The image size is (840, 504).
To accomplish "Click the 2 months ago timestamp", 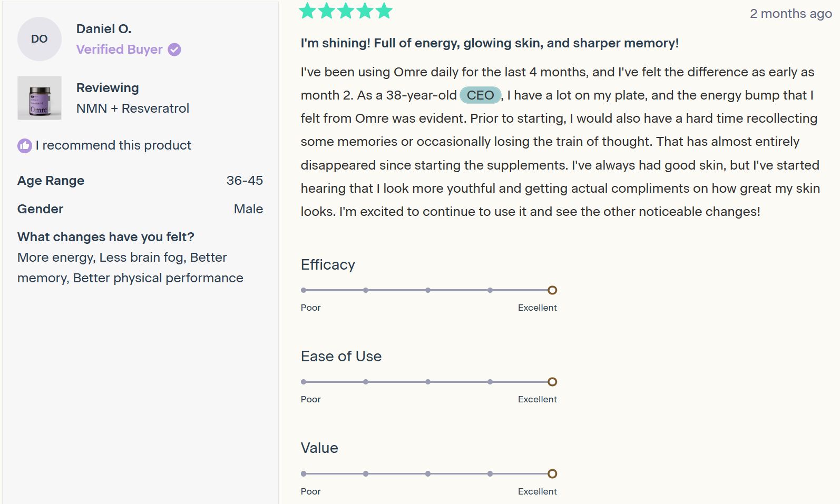I will coord(791,14).
